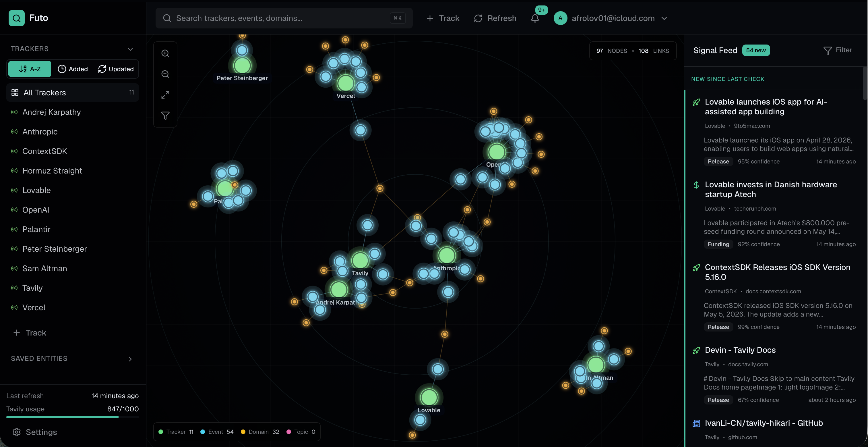Expand the SAVED ENTITIES section
868x447 pixels.
(130, 359)
